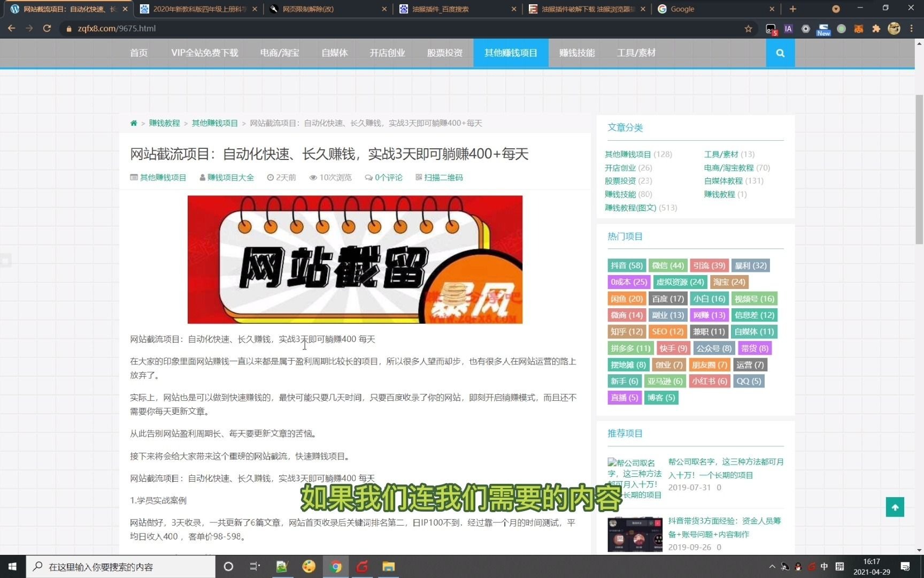Click the page vertical scrollbar thumb

(919, 170)
